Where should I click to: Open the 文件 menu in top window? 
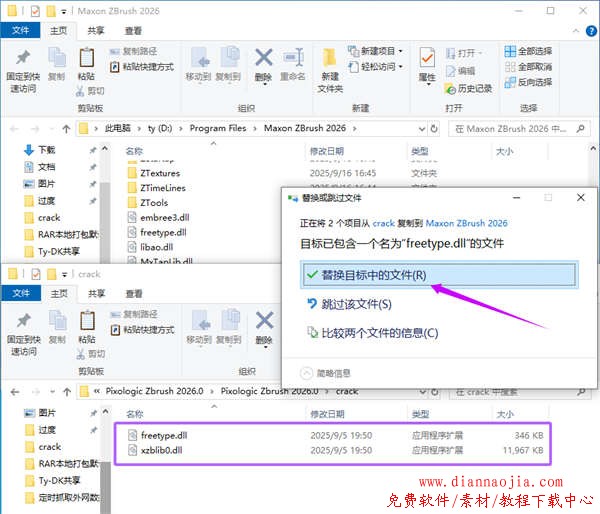19,30
